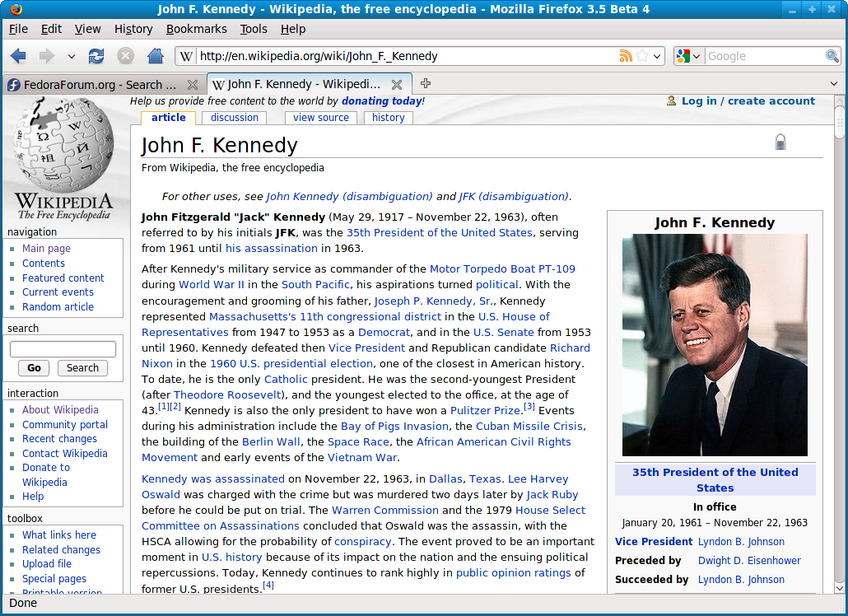Click the Search button in the sidebar
The width and height of the screenshot is (848, 616).
(83, 368)
